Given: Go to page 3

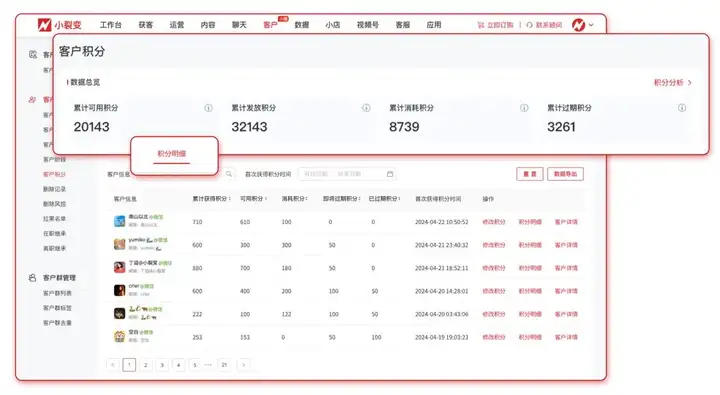Looking at the screenshot, I should pyautogui.click(x=162, y=365).
